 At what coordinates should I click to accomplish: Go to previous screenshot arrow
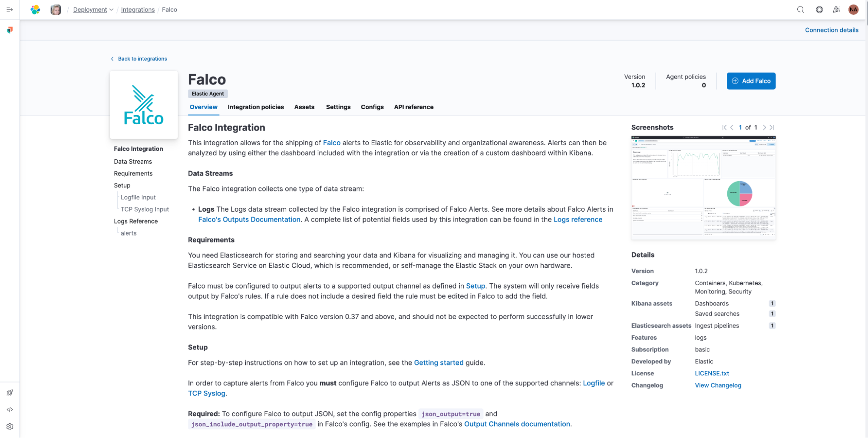coord(732,127)
